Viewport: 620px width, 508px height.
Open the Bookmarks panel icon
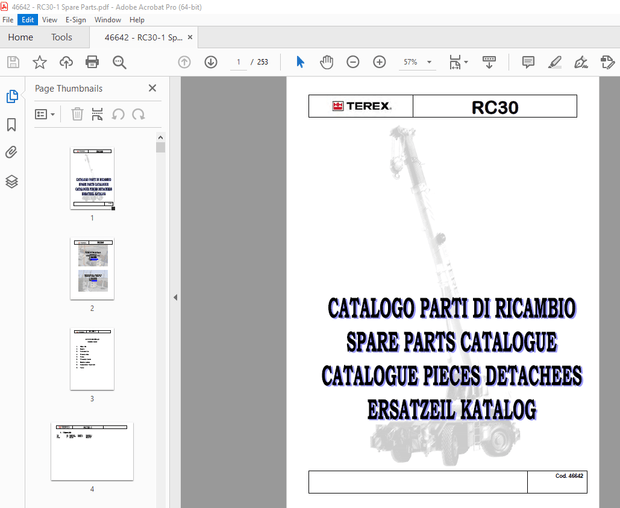(x=11, y=125)
